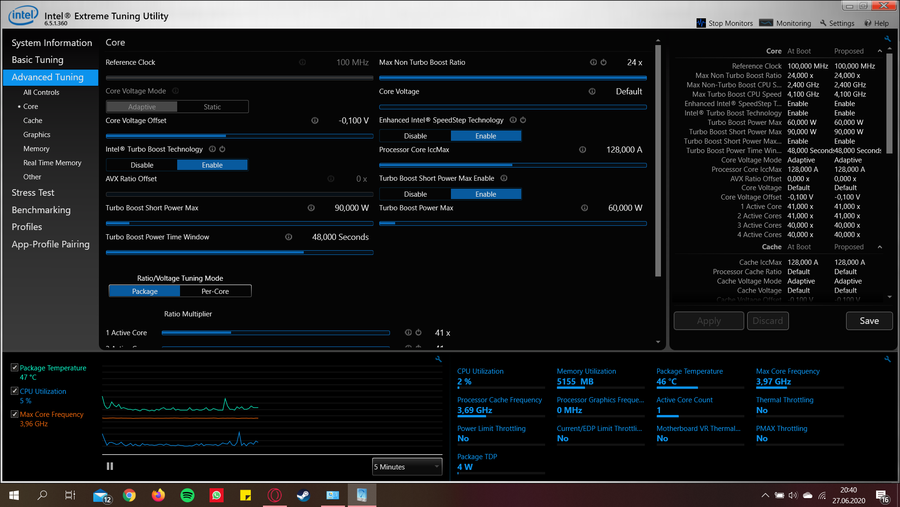Click info icon for Turbo Boost Short Power Max Enable

[504, 178]
